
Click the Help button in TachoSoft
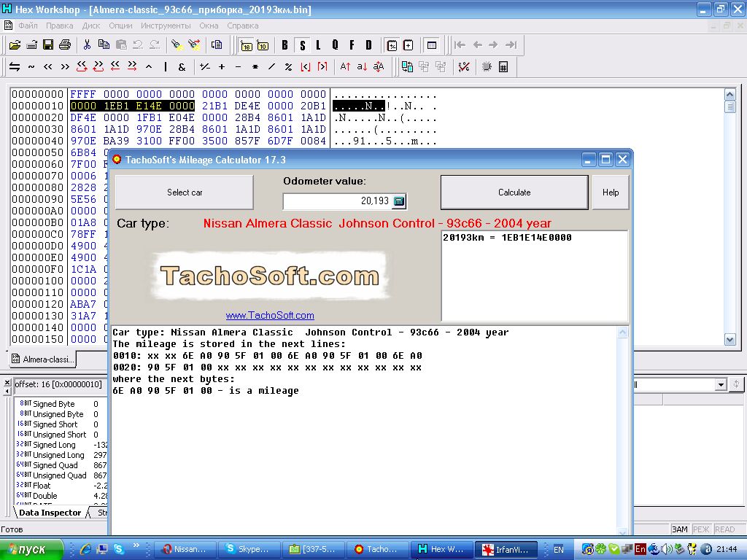click(x=611, y=192)
